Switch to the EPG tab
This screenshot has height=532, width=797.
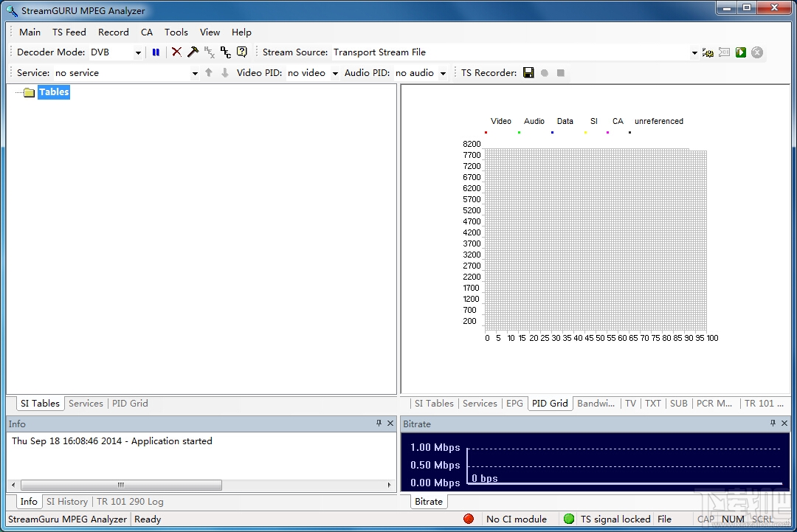coord(514,404)
